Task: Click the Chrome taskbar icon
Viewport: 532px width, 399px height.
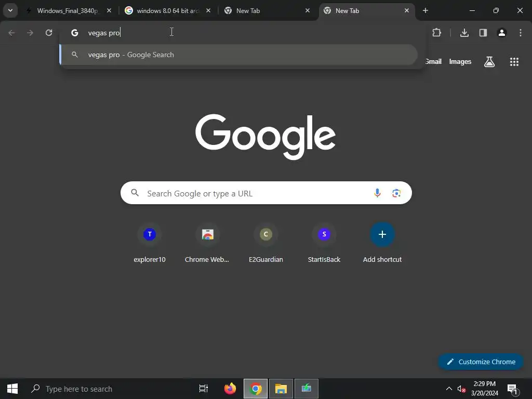Action: tap(256, 389)
